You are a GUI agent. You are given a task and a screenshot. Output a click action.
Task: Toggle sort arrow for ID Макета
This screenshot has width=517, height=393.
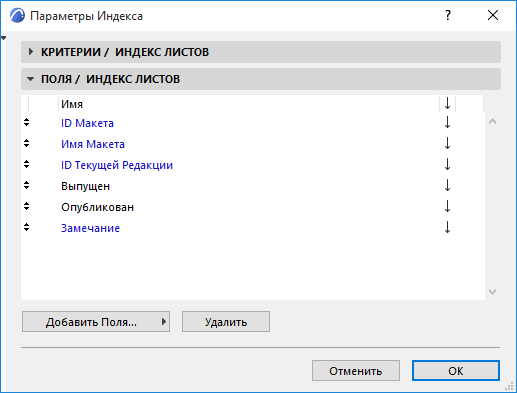coord(447,122)
